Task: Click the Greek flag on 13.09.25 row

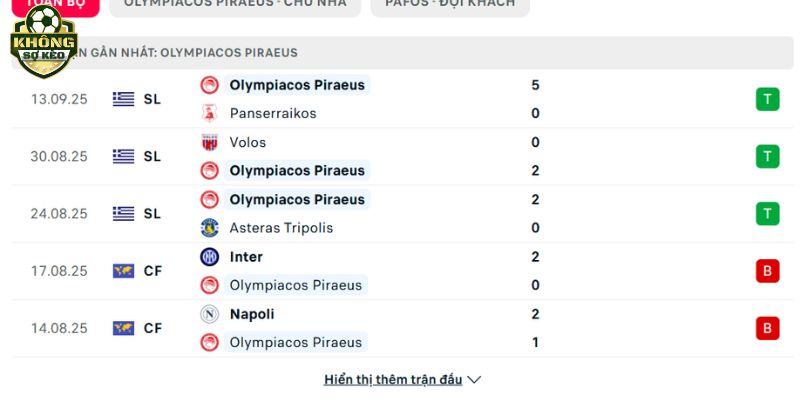Action: tap(123, 99)
